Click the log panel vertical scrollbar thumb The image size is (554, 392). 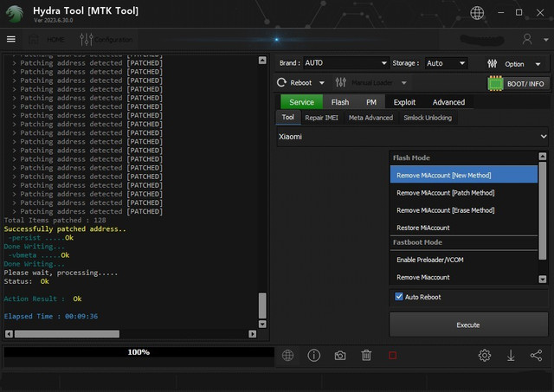(262, 305)
